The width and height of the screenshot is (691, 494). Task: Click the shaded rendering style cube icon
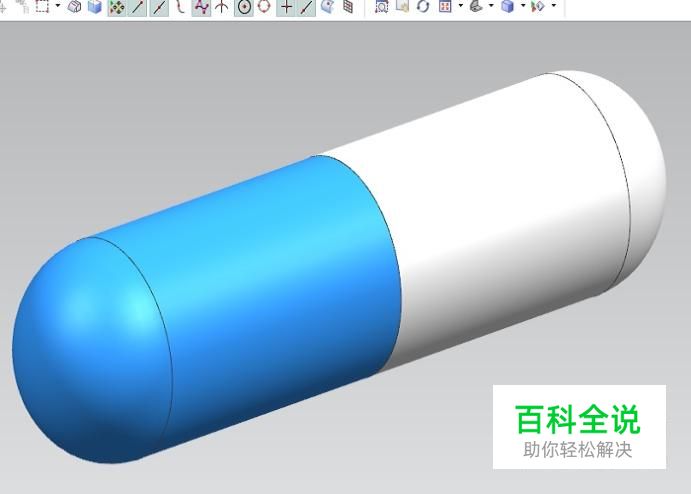[x=508, y=6]
